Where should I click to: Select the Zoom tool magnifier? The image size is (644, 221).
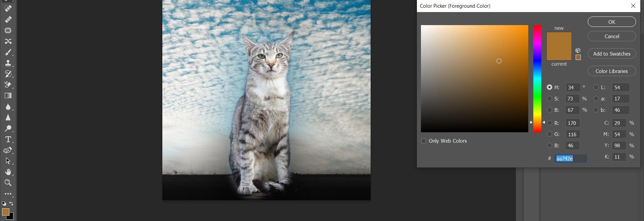(8, 183)
